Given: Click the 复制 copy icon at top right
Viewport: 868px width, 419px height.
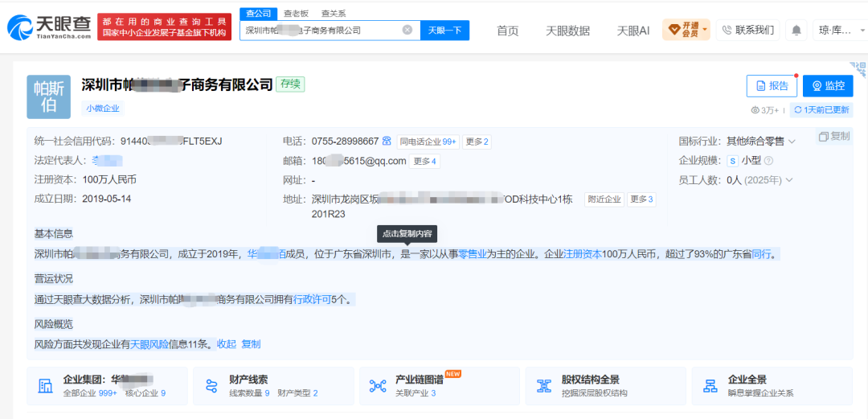Looking at the screenshot, I should (833, 136).
